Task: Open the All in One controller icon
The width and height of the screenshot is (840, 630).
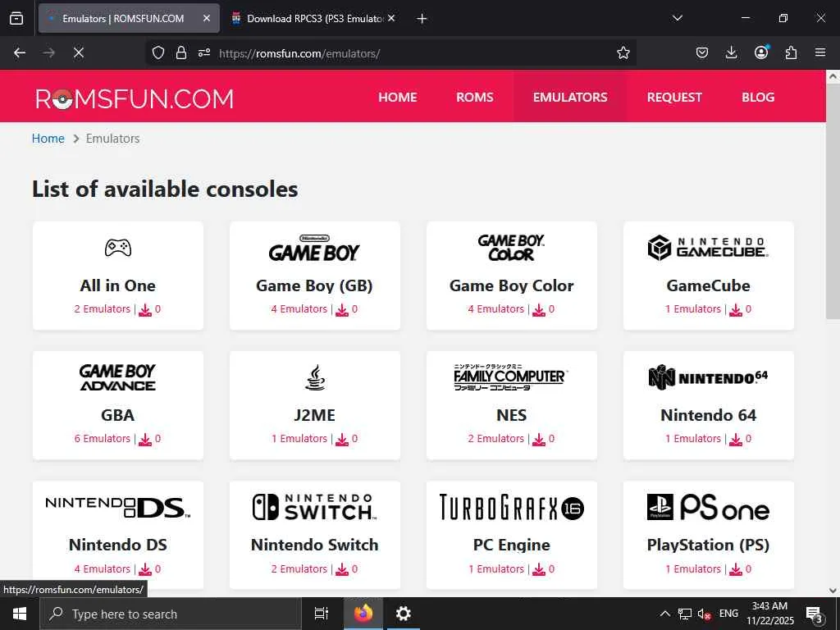Action: (x=118, y=248)
